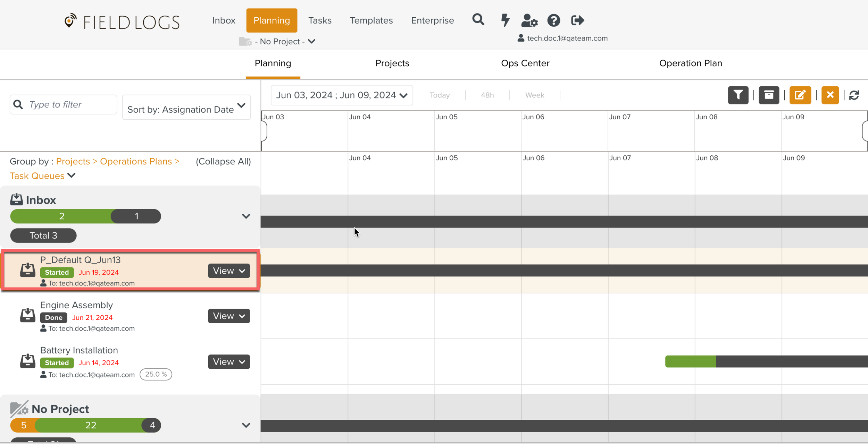Click the search magnifier icon in header

478,20
